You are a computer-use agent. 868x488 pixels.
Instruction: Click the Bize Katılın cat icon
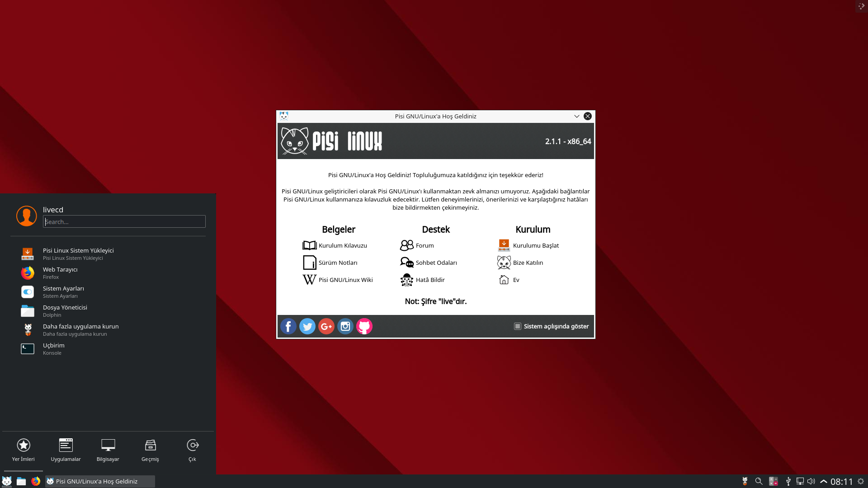[x=504, y=263]
